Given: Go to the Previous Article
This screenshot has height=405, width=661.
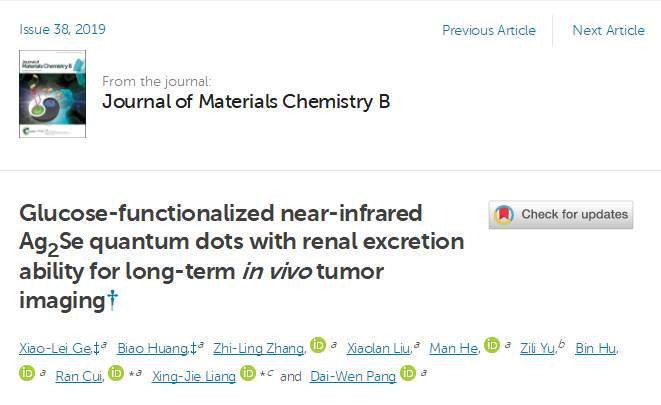Looking at the screenshot, I should [489, 30].
